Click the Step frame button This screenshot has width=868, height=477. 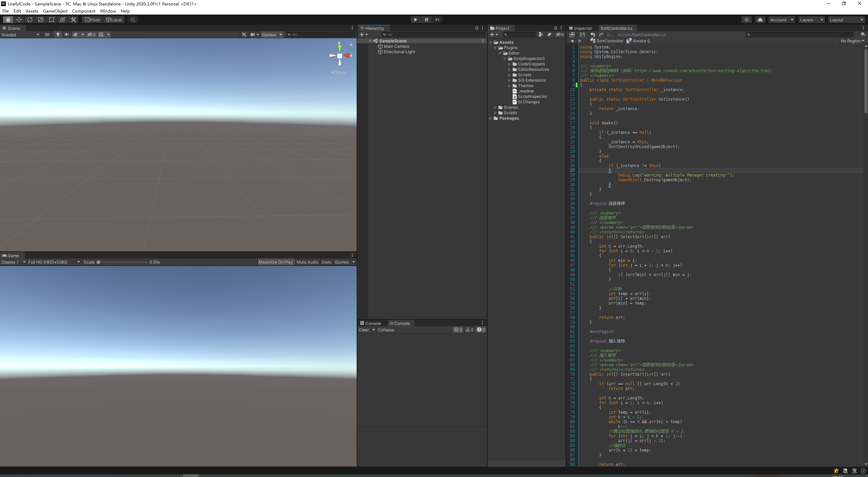pyautogui.click(x=437, y=20)
